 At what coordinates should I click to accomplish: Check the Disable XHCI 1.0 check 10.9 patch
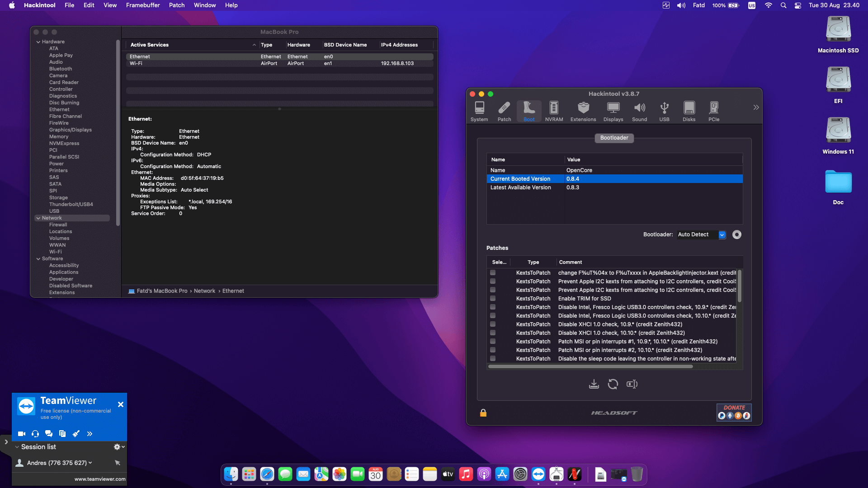pos(493,324)
